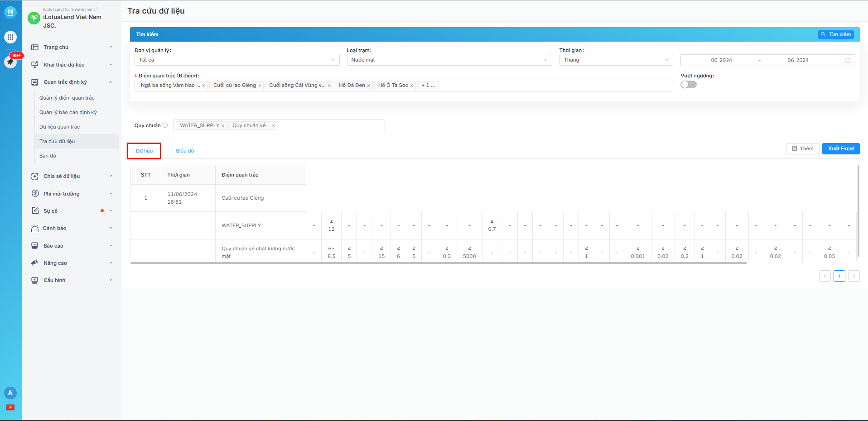The height and width of the screenshot is (421, 868).
Task: Expand Cảnh báo menu chevron
Action: (x=111, y=228)
